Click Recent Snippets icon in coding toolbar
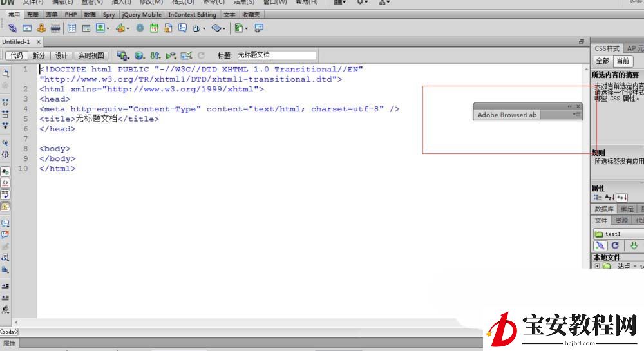The width and height of the screenshot is (644, 351). point(5,258)
